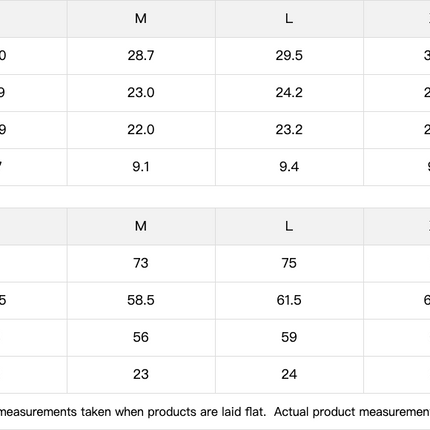430x430 pixels.
Task: Select the 75 cell
Action: (x=289, y=263)
